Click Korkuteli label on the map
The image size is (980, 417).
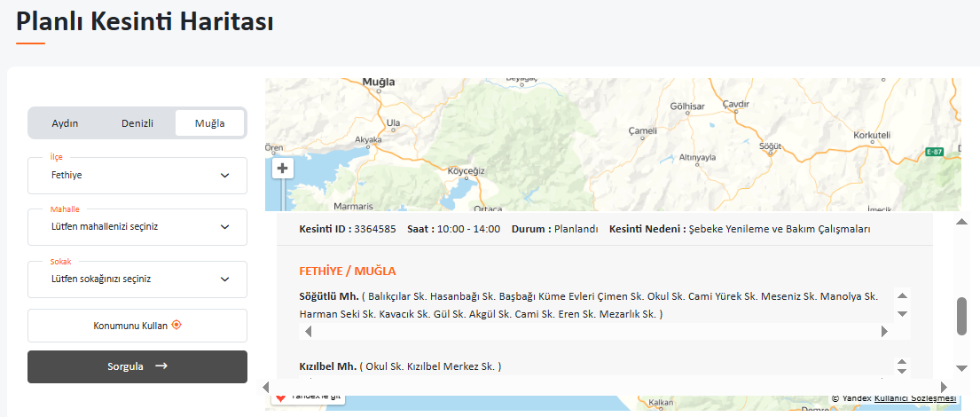[x=871, y=135]
